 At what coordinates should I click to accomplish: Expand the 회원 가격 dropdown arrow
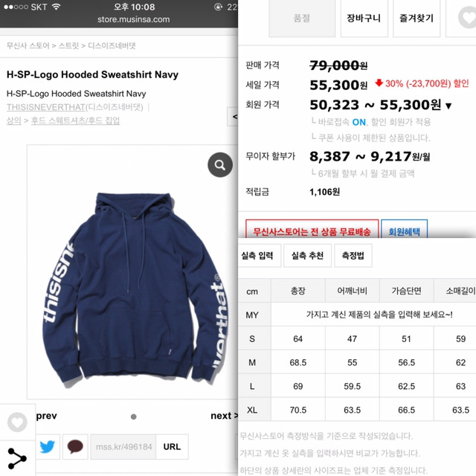[x=448, y=106]
